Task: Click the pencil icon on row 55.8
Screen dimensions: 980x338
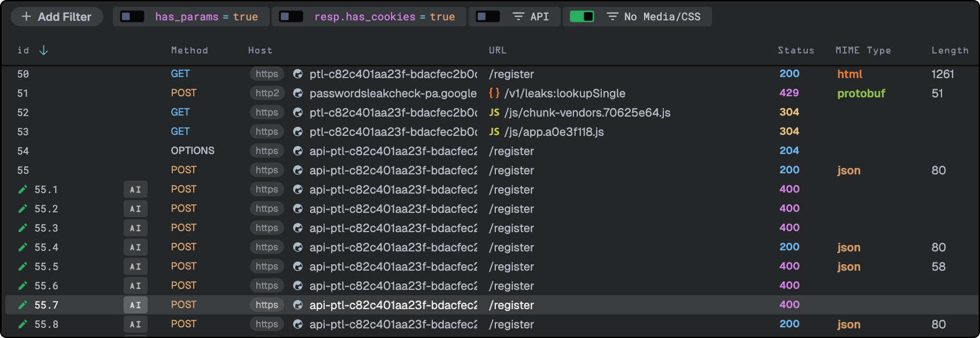Action: (22, 324)
